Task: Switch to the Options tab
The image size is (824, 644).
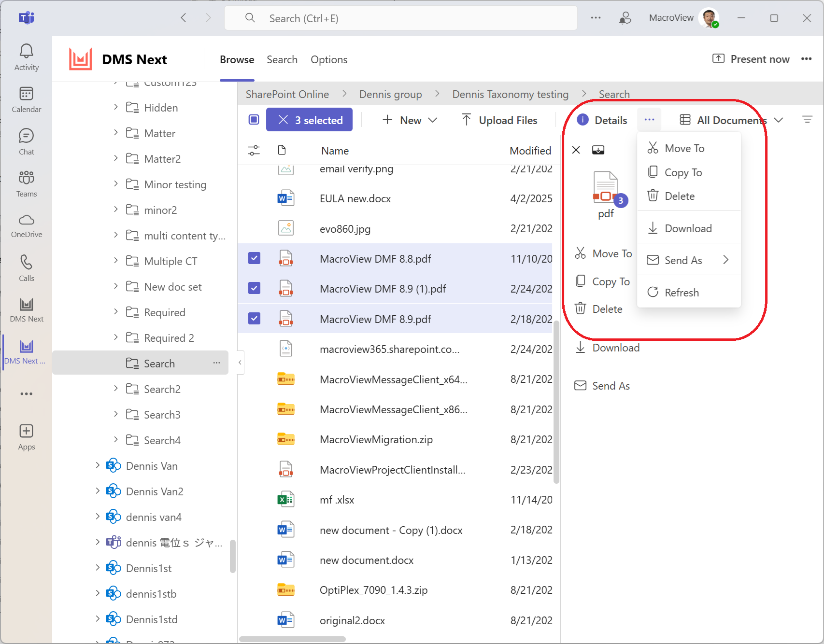Action: click(x=329, y=60)
